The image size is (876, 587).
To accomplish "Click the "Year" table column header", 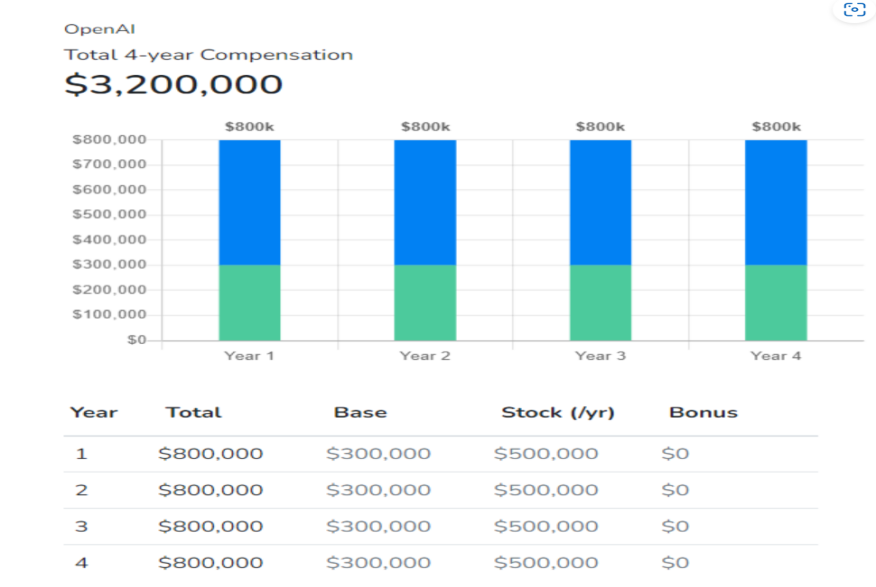I will (x=94, y=413).
